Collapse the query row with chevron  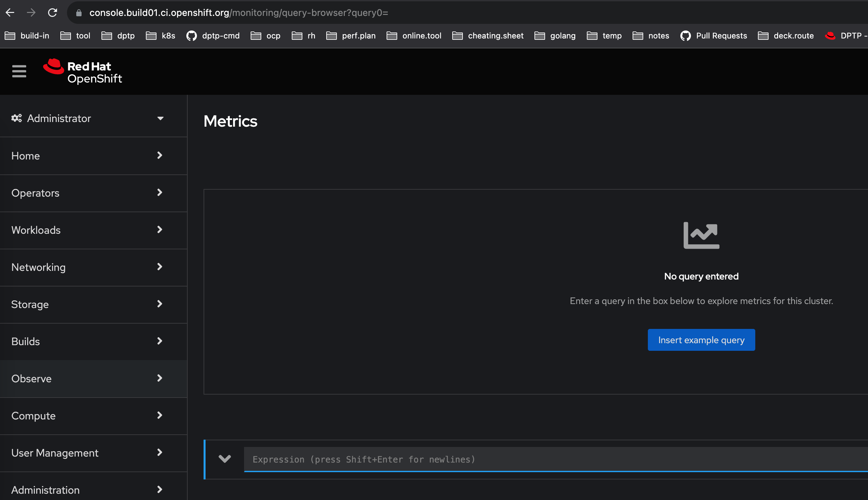click(x=224, y=459)
